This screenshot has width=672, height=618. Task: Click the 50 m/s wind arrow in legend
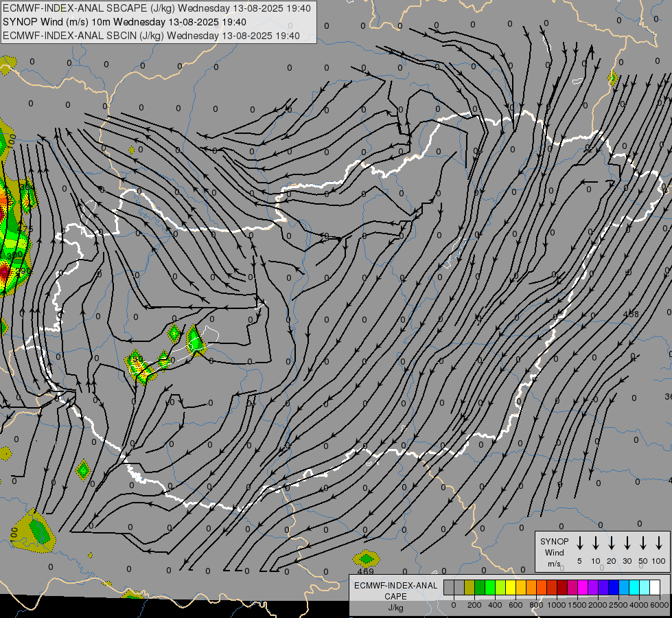643,543
